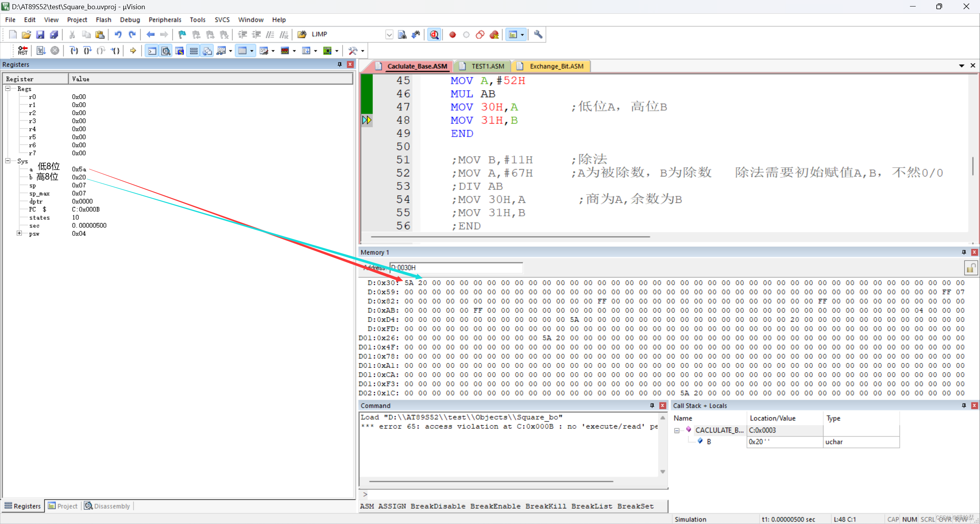The height and width of the screenshot is (524, 980).
Task: Open Configuration wrench icon
Action: 538,34
